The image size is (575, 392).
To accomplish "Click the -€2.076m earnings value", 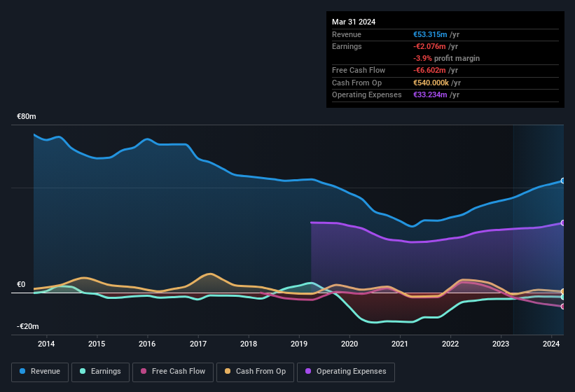I will pyautogui.click(x=429, y=46).
